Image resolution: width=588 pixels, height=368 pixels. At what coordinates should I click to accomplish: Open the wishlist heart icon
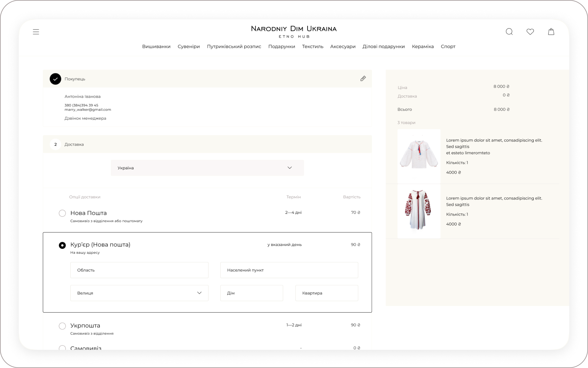[530, 31]
